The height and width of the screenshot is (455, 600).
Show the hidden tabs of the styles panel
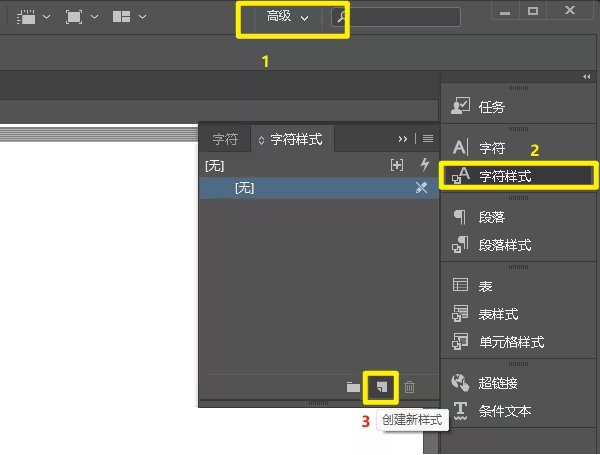(403, 139)
